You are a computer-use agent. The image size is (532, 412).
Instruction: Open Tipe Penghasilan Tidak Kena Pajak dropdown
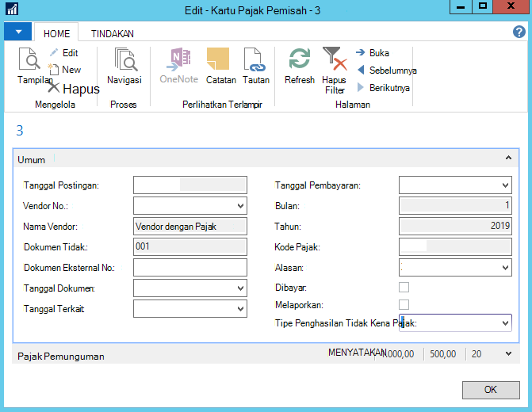point(505,323)
